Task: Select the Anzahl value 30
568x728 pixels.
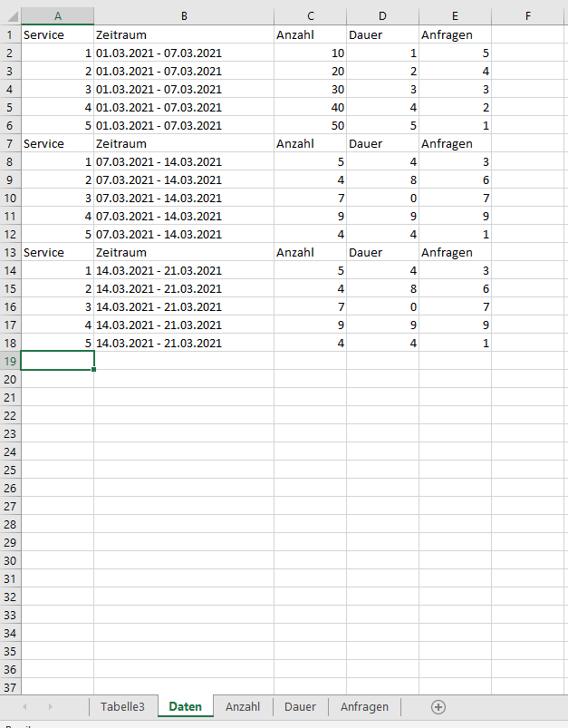Action: click(311, 89)
